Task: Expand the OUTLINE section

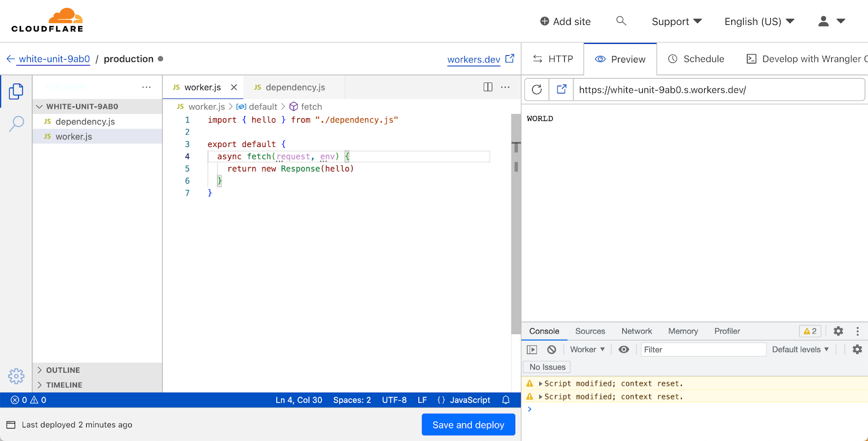Action: 62,370
